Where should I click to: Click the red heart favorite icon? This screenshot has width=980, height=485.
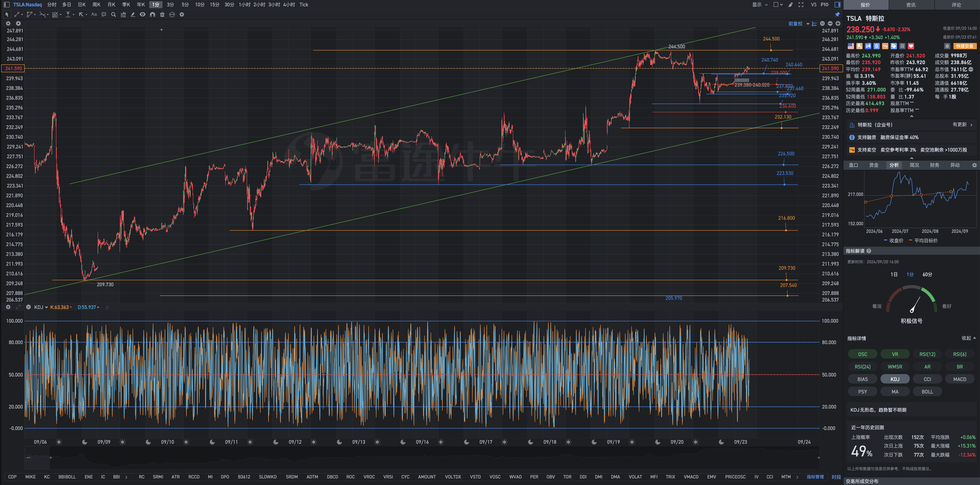911,46
